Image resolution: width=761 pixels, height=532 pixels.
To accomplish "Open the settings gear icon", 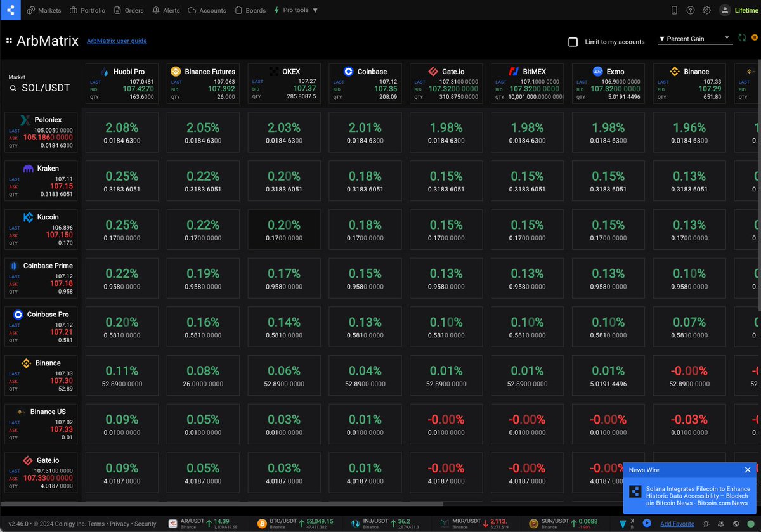I will click(706, 10).
